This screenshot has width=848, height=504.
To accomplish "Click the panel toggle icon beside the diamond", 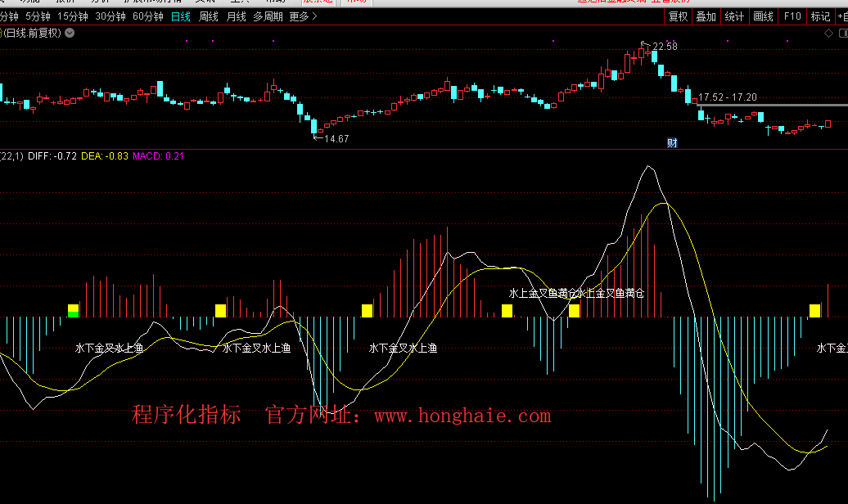I will pyautogui.click(x=841, y=33).
